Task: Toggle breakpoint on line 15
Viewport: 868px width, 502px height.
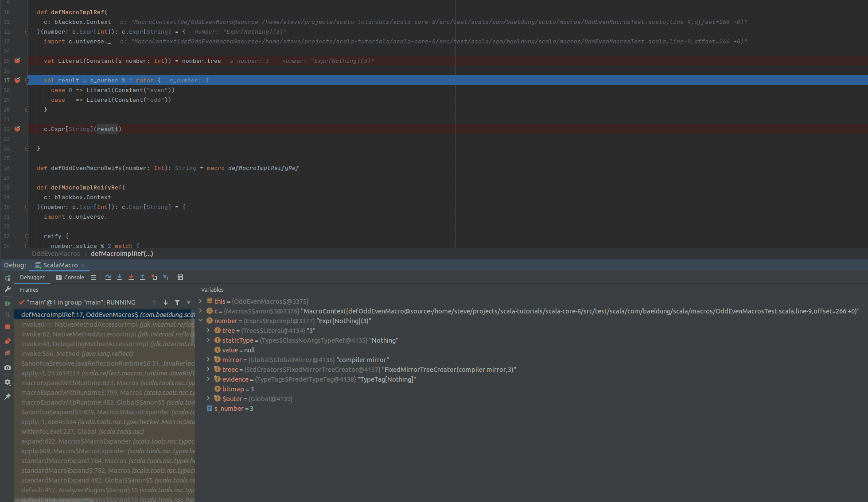Action: point(17,61)
